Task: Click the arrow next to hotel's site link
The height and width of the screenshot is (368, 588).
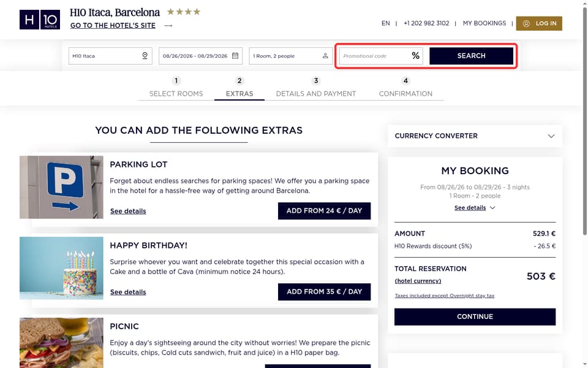Action: point(168,26)
